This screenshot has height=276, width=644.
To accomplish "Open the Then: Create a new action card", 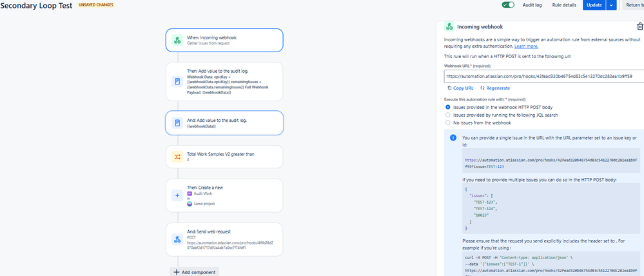I will pos(224,195).
